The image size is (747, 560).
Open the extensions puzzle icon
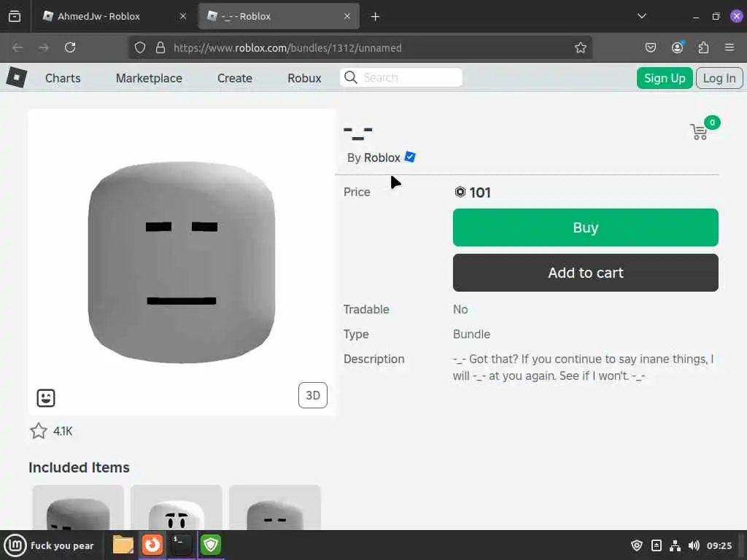[703, 47]
